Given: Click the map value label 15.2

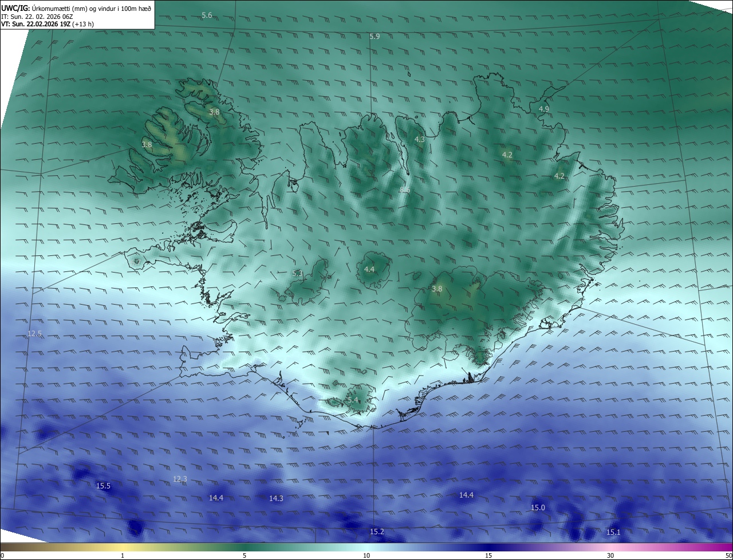Looking at the screenshot, I should click(x=377, y=532).
